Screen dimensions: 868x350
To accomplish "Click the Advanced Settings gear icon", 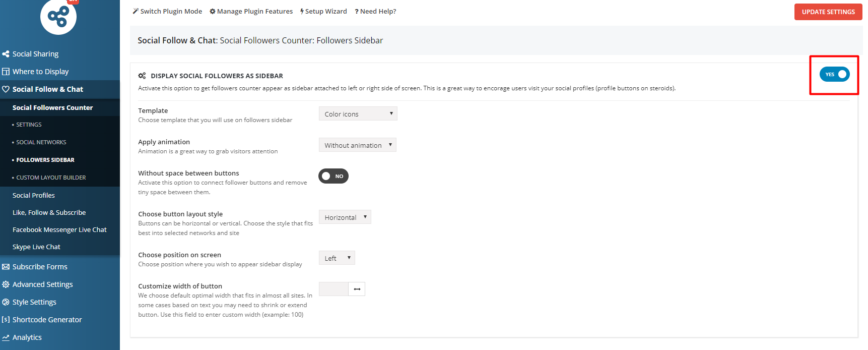I will click(x=6, y=284).
